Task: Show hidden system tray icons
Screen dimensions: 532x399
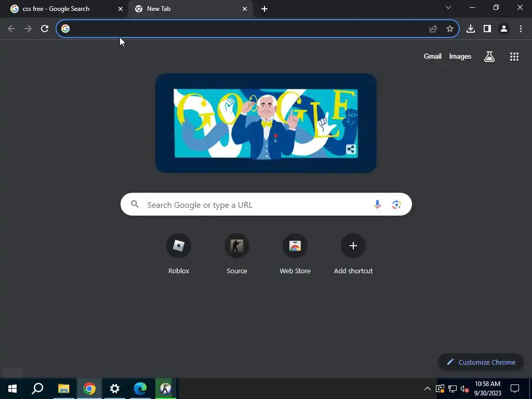Action: point(428,389)
